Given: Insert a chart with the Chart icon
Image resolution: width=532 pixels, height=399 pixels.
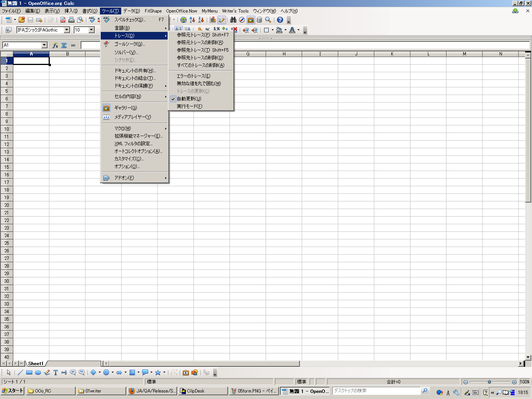Looking at the screenshot, I should pyautogui.click(x=213, y=20).
